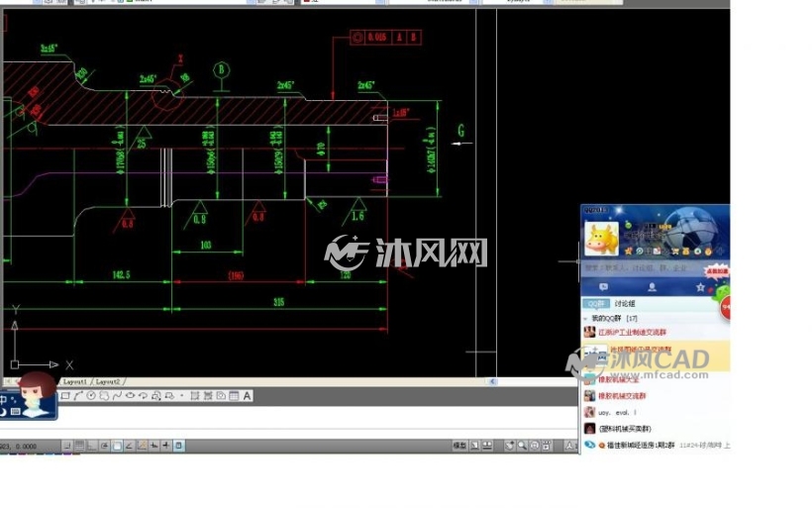The image size is (812, 508).
Task: Click the QQ Zone star icon
Action: [629, 252]
